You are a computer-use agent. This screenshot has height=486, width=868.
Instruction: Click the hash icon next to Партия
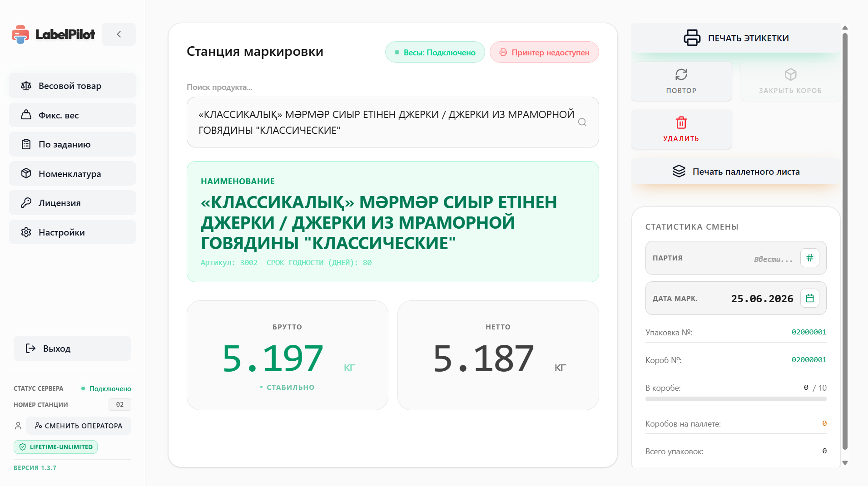pos(809,258)
